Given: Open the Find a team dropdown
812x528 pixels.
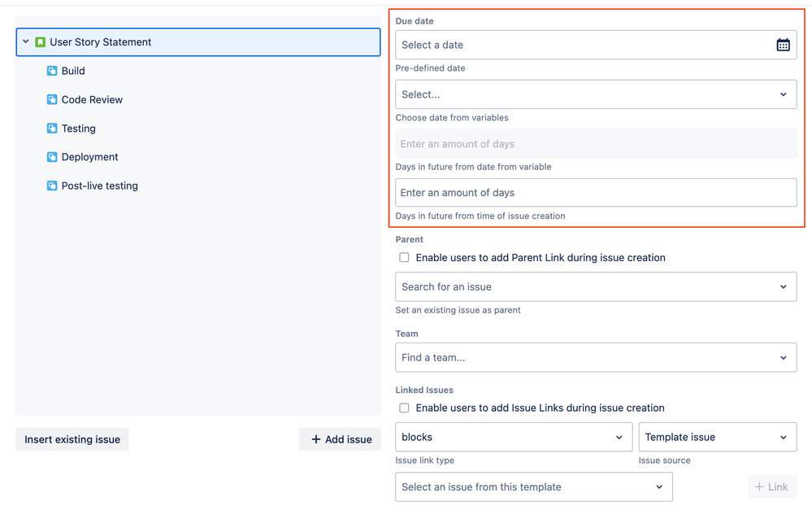Looking at the screenshot, I should click(596, 357).
